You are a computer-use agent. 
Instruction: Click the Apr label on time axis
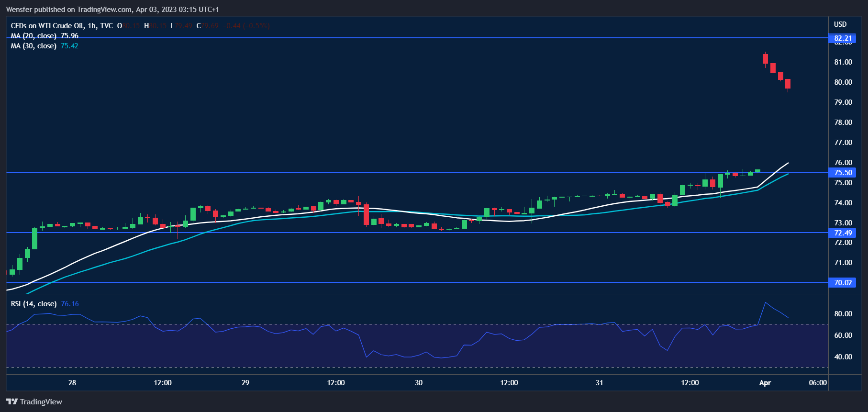765,383
